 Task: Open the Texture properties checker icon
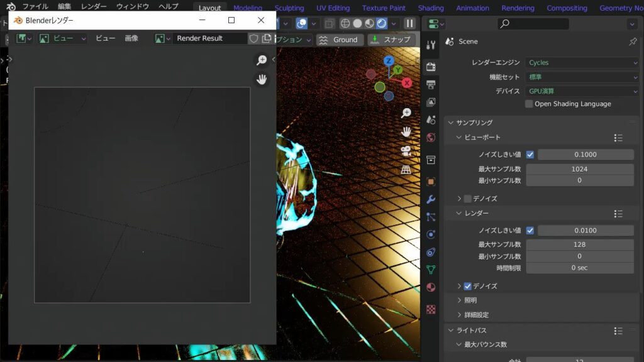(x=431, y=309)
